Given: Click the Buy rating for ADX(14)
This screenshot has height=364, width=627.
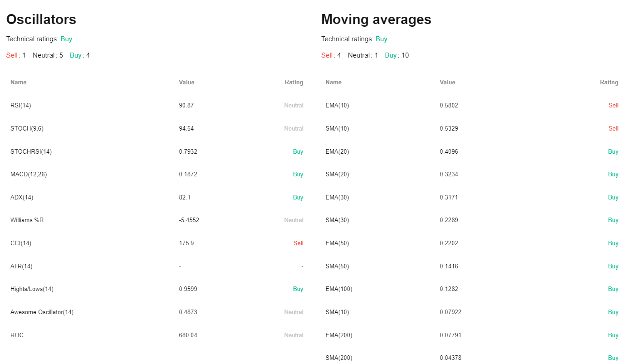Looking at the screenshot, I should [298, 197].
